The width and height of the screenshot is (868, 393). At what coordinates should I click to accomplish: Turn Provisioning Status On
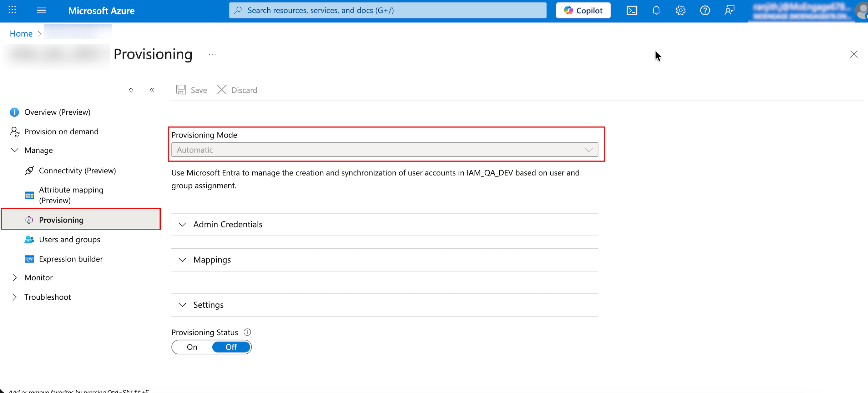[192, 347]
